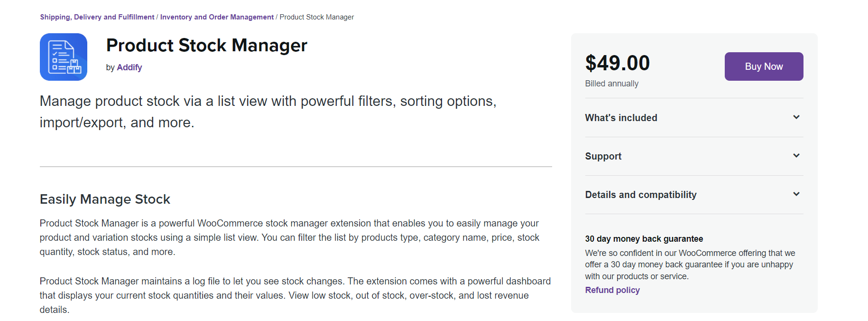The image size is (868, 321).
Task: Click the Easily Manage Stock heading
Action: pyautogui.click(x=105, y=199)
